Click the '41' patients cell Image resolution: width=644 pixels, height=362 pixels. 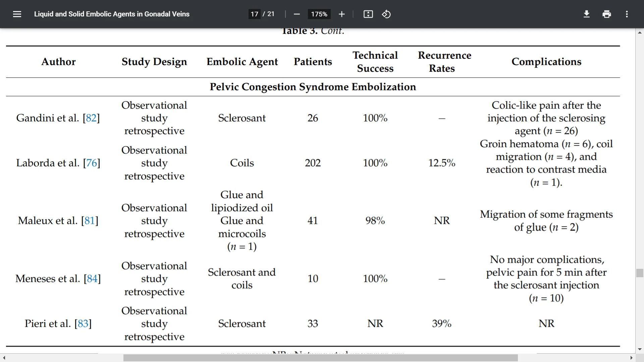pyautogui.click(x=313, y=221)
